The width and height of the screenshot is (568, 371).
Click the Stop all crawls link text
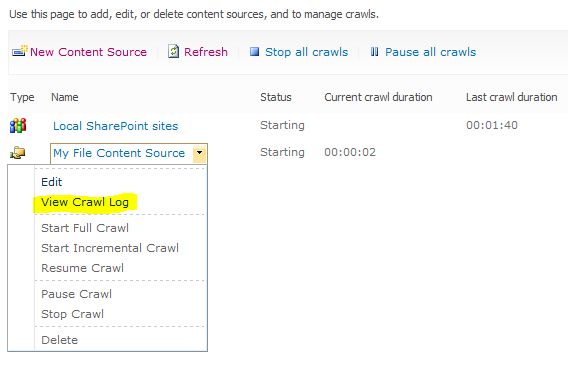click(306, 52)
